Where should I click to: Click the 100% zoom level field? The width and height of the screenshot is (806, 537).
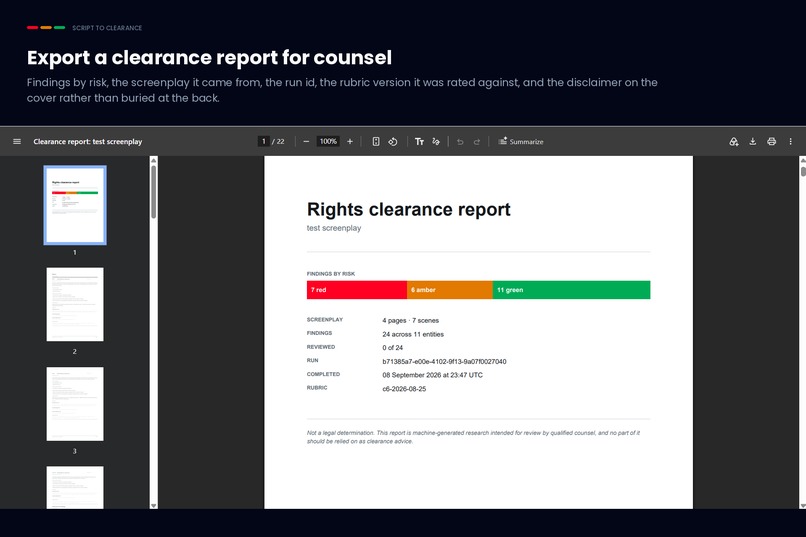(x=328, y=141)
